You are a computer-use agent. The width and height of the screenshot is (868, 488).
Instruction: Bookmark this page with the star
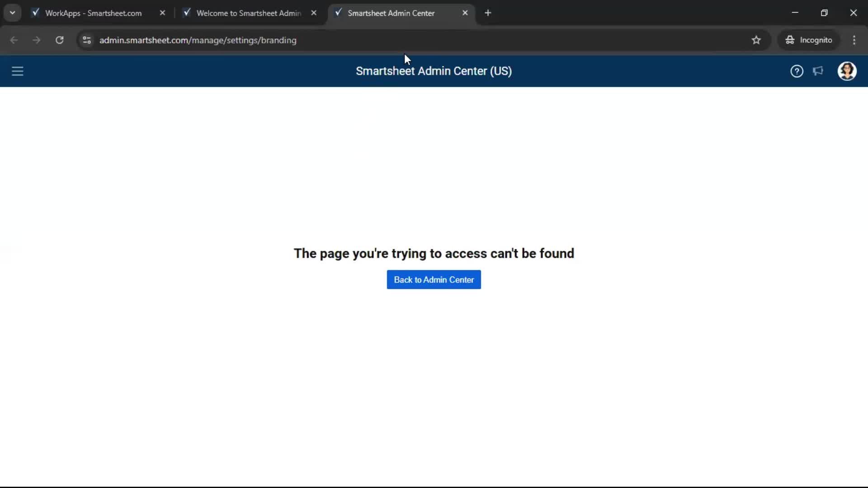point(756,40)
